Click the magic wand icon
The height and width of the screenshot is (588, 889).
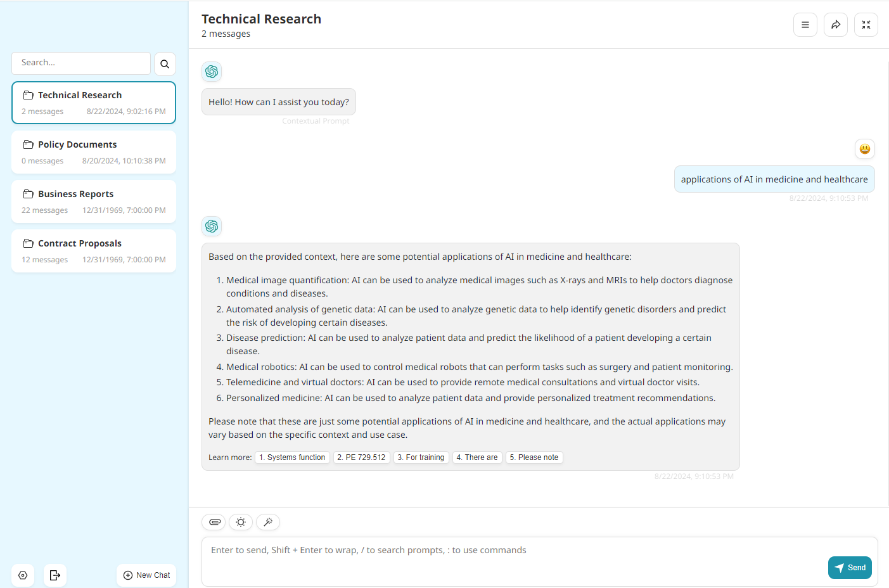268,522
